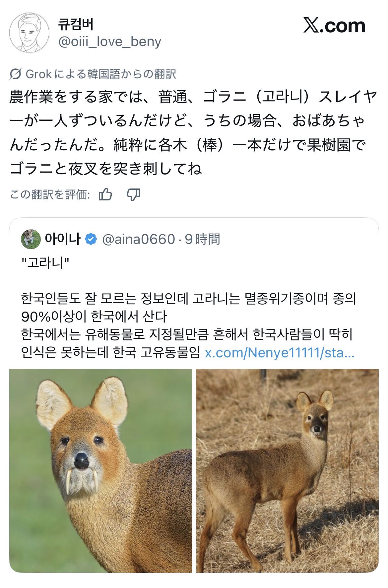Open the x.com/Nenye11111 link

(280, 353)
